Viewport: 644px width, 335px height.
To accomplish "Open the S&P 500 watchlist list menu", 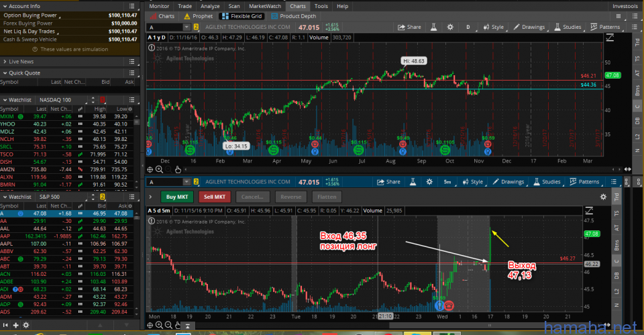I will click(x=132, y=197).
